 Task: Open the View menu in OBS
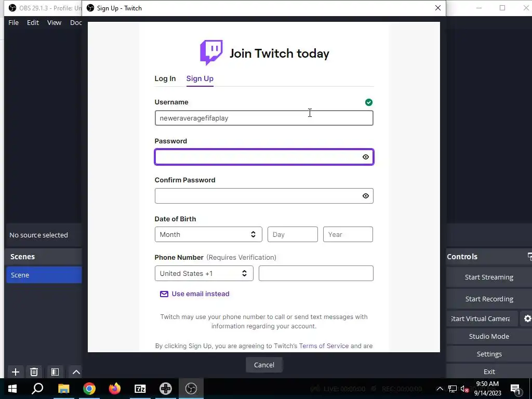point(54,22)
